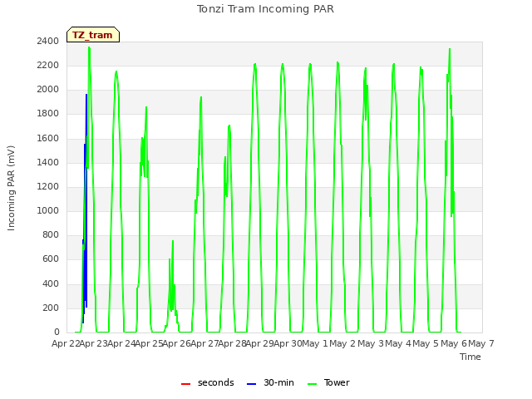532x399 pixels.
Task: Click the 200 y-axis tick label
Action: [x=51, y=308]
